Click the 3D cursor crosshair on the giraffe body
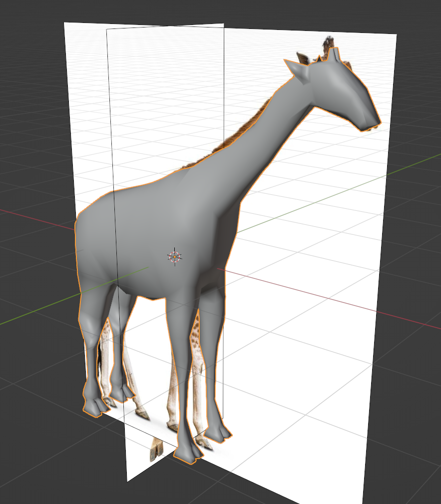 174,257
